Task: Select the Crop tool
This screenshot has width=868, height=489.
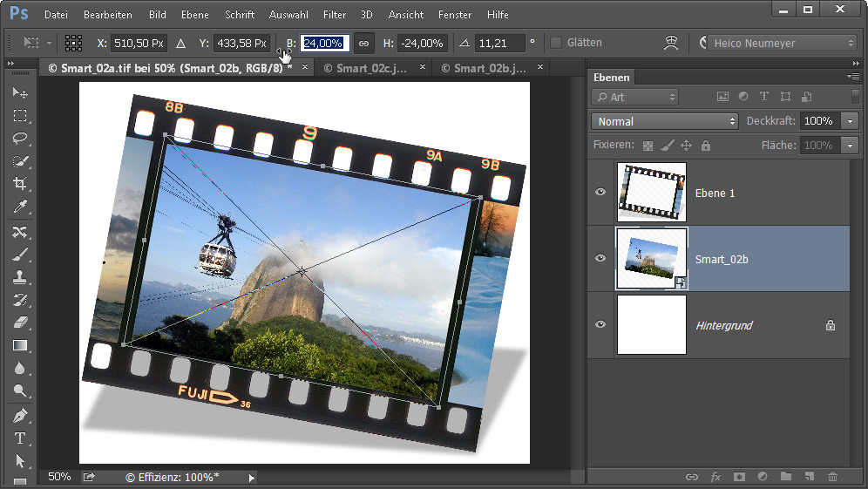Action: [20, 184]
